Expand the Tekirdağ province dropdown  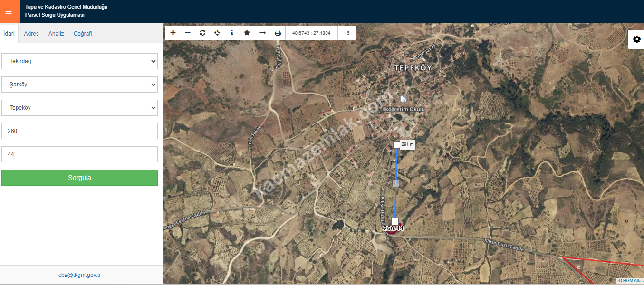point(79,61)
